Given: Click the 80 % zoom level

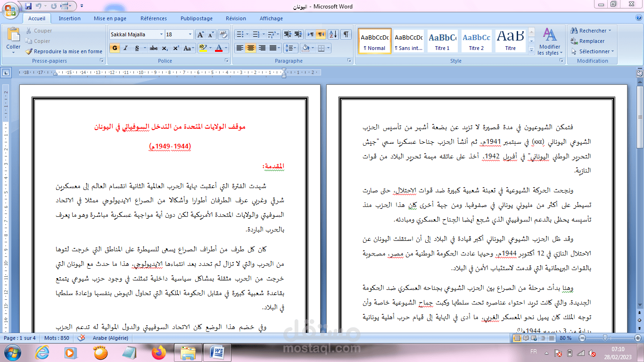Looking at the screenshot, I should [566, 338].
